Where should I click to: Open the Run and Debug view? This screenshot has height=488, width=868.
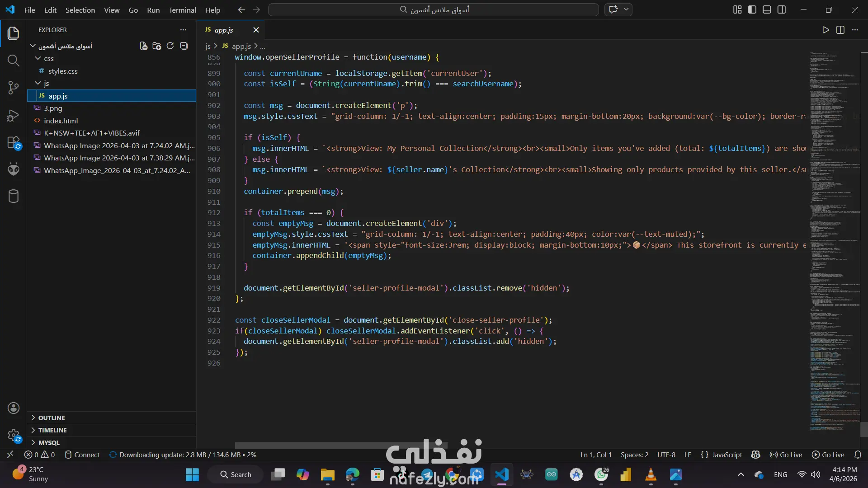[x=14, y=116]
